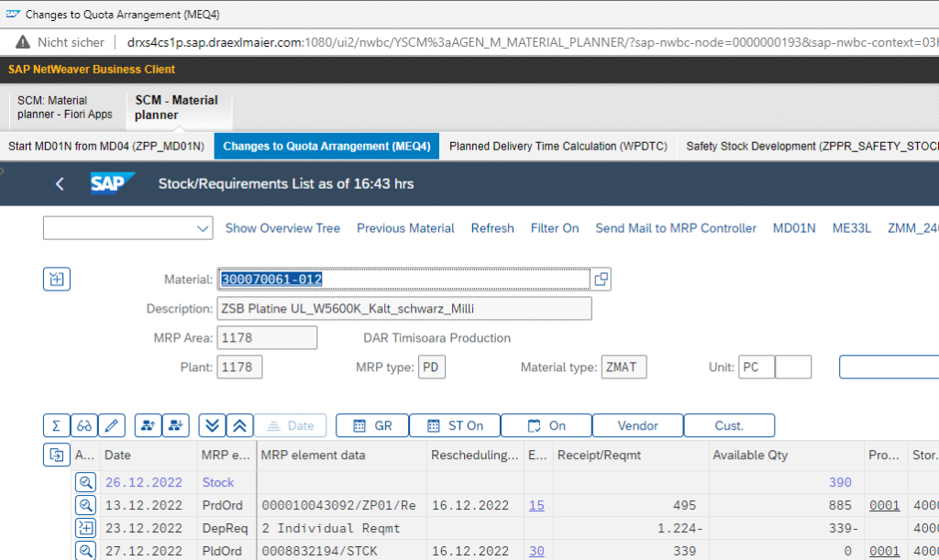Toggle the ST On button
The image size is (939, 560).
(x=455, y=425)
